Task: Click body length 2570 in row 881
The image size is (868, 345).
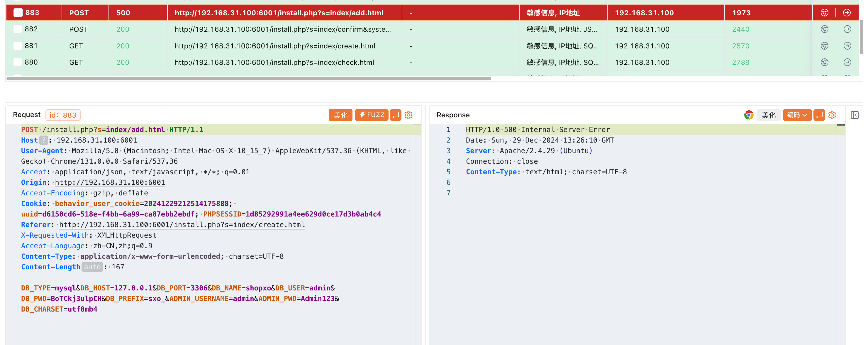Action: (x=741, y=46)
